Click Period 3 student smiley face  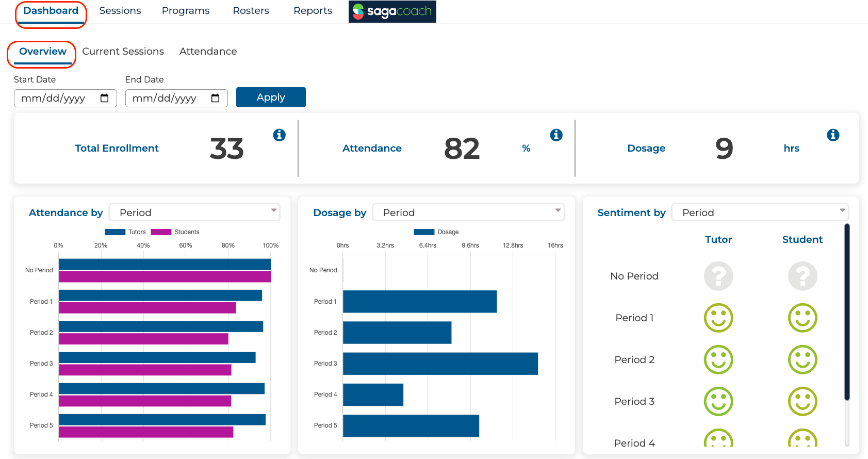coord(803,401)
